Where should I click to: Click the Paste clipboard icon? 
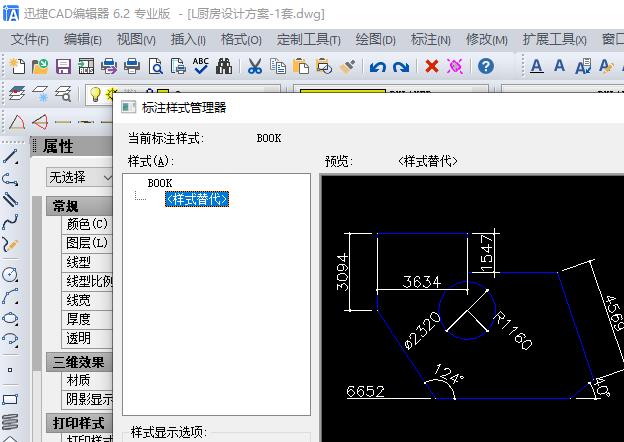pos(301,66)
